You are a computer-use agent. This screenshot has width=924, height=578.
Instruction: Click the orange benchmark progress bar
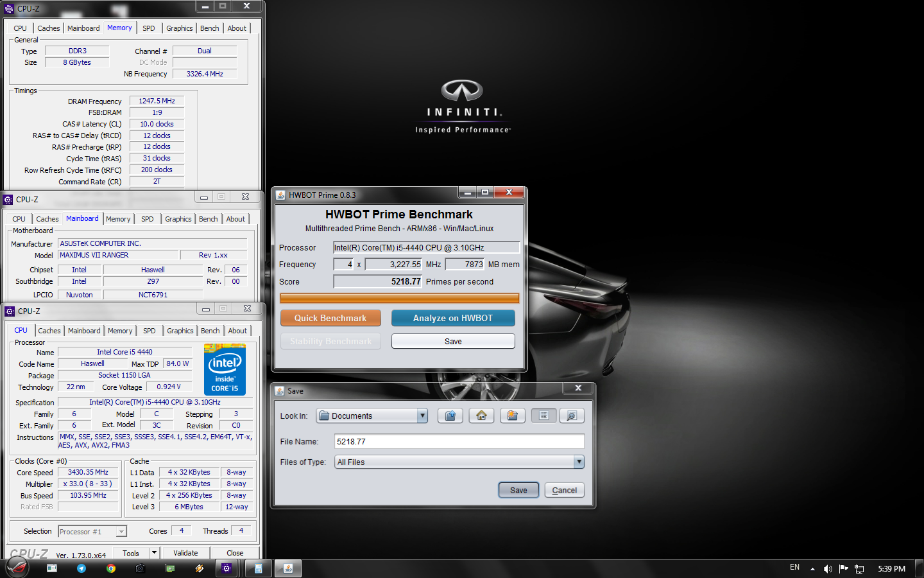click(399, 298)
